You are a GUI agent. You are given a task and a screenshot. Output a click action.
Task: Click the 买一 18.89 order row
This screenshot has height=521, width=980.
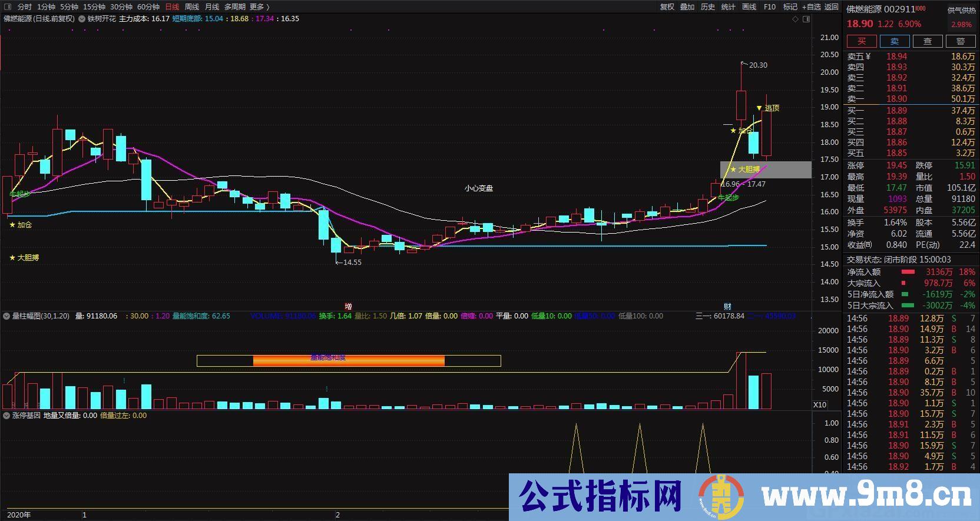[912, 111]
